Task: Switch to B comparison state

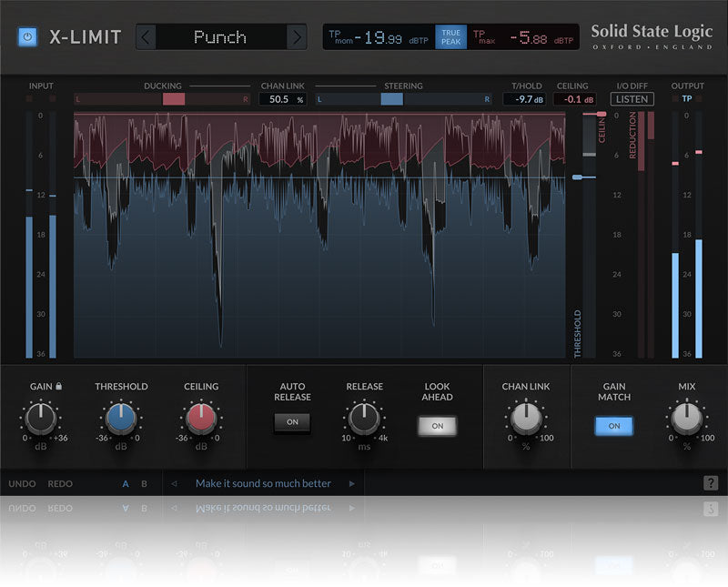Action: [144, 484]
